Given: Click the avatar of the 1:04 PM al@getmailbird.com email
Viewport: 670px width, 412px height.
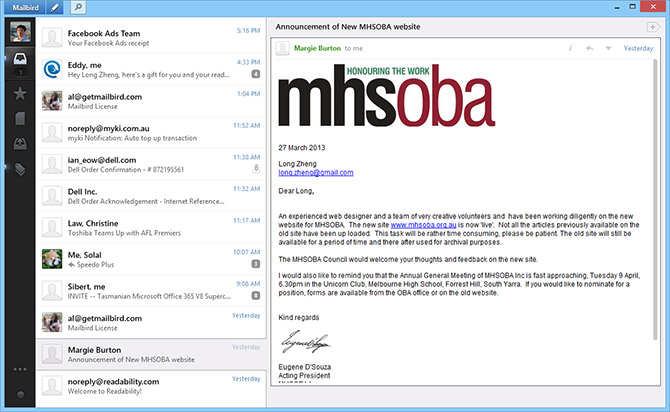Looking at the screenshot, I should point(52,101).
